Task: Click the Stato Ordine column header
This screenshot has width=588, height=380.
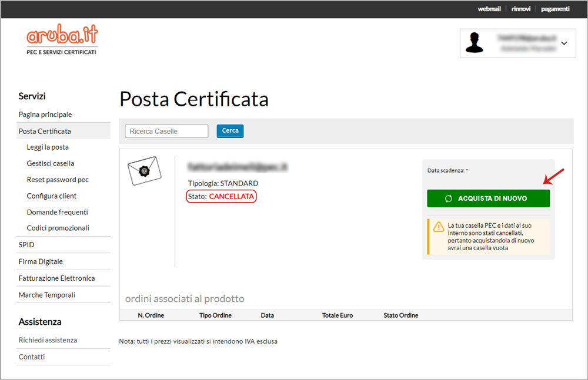Action: click(400, 315)
